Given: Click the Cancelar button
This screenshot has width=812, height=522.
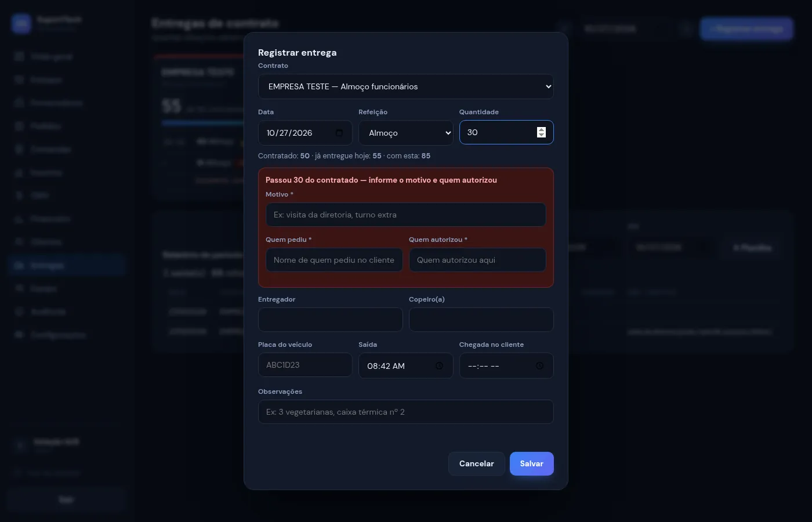Looking at the screenshot, I should tap(476, 463).
